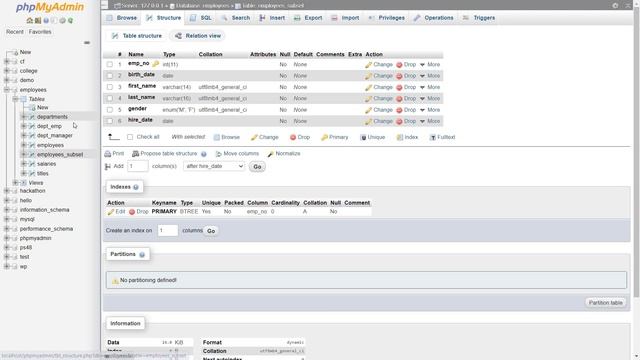
Task: Tick the Check all checkbox
Action: tap(130, 137)
